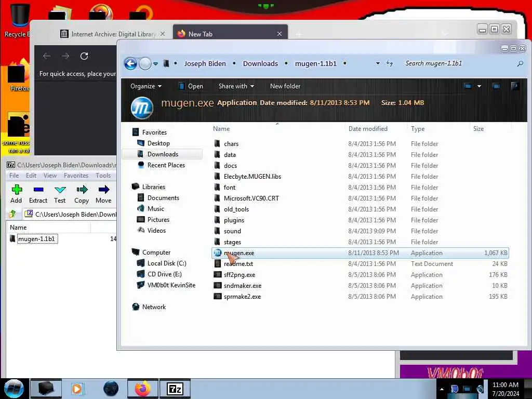The image size is (532, 399).
Task: Select the readme.txt file icon
Action: tap(218, 263)
